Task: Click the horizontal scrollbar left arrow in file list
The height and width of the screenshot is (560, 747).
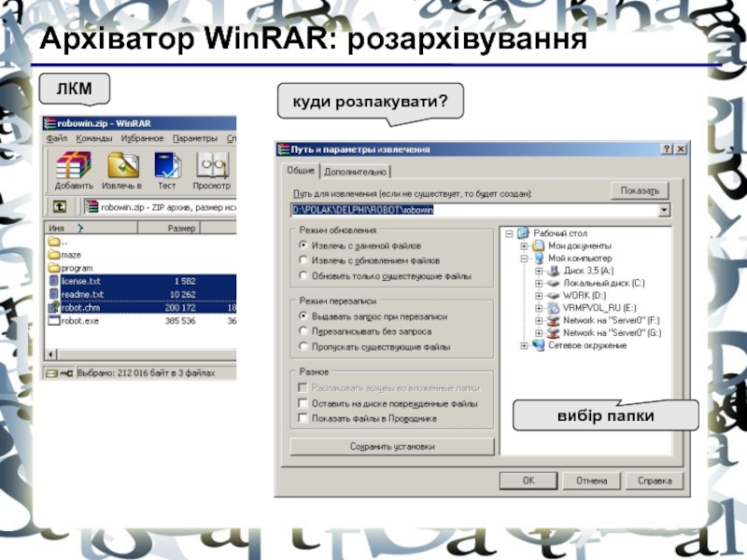Action: click(x=50, y=355)
